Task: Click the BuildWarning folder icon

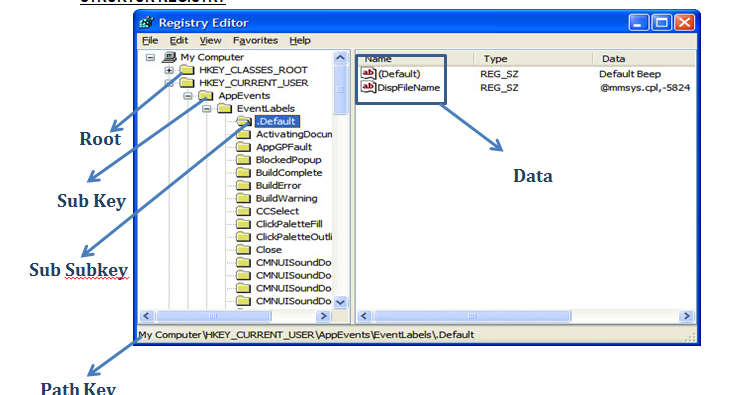Action: click(x=243, y=199)
